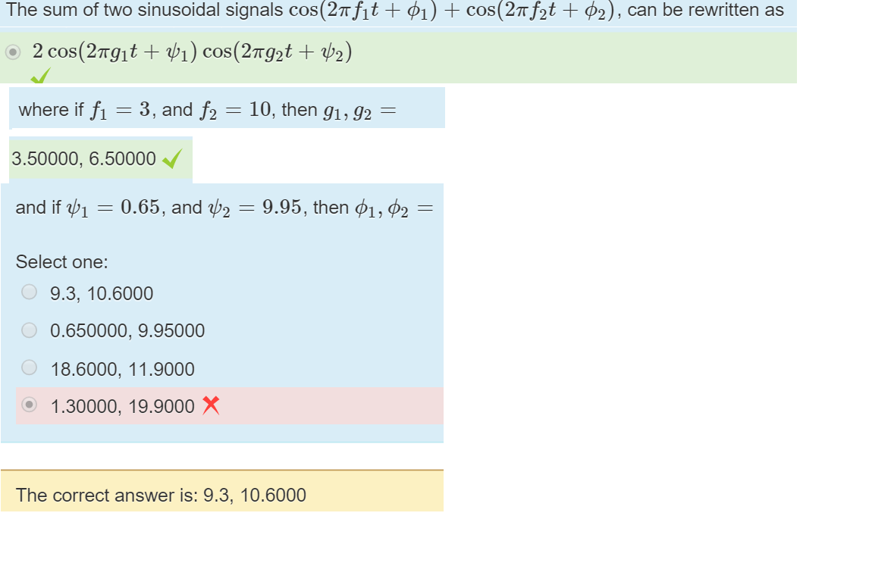Image resolution: width=869 pixels, height=588 pixels.
Task: Click the answer text 9.3, 10.6000
Action: point(101,293)
